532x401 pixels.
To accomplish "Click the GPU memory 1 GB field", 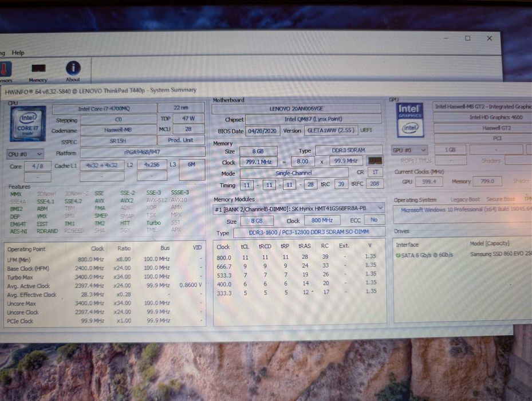I will click(450, 150).
